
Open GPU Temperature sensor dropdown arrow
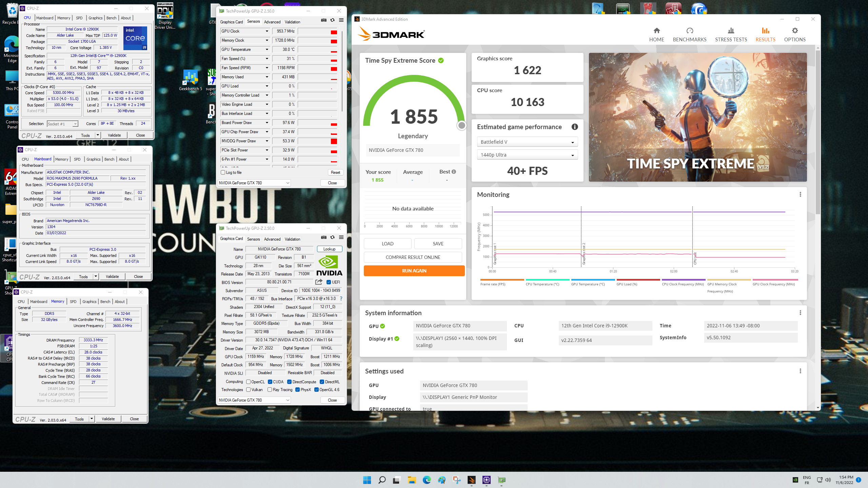point(267,49)
